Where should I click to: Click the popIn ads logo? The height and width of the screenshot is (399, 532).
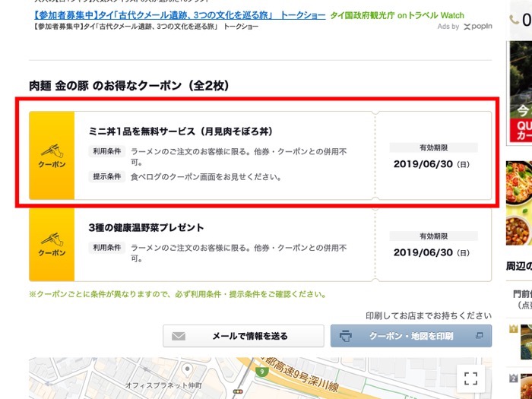[x=477, y=27]
